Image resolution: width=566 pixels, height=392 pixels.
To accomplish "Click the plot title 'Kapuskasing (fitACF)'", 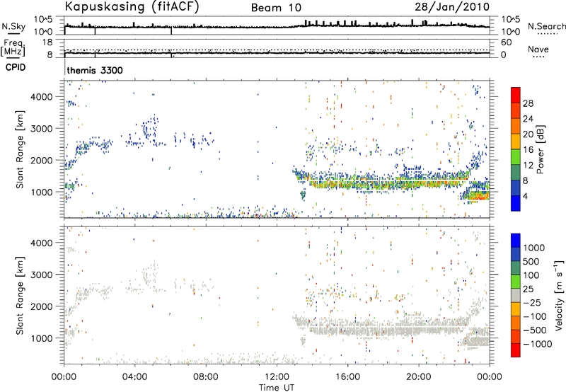I will pos(132,7).
